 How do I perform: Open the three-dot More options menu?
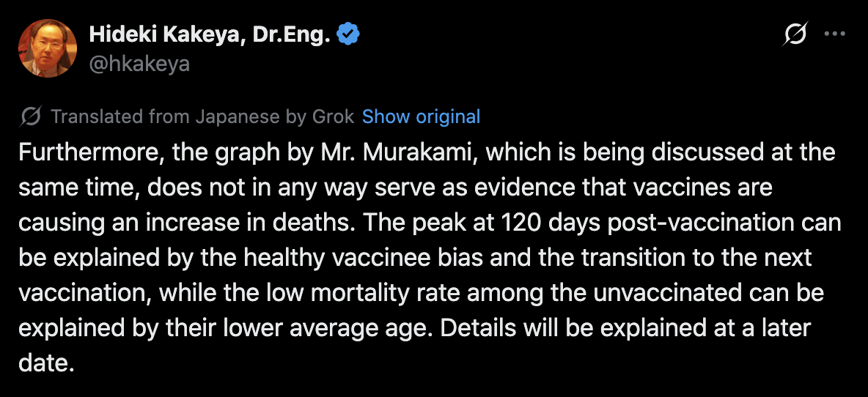tap(835, 34)
